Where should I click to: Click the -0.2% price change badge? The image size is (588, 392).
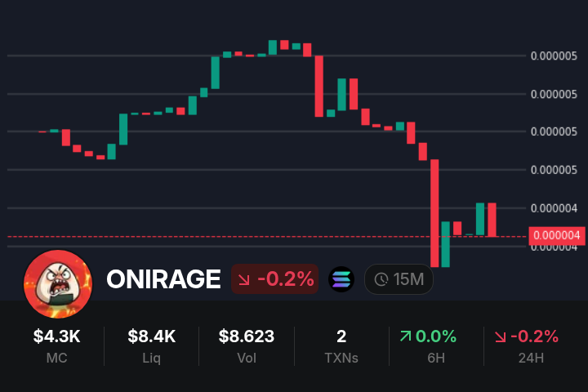click(x=274, y=279)
